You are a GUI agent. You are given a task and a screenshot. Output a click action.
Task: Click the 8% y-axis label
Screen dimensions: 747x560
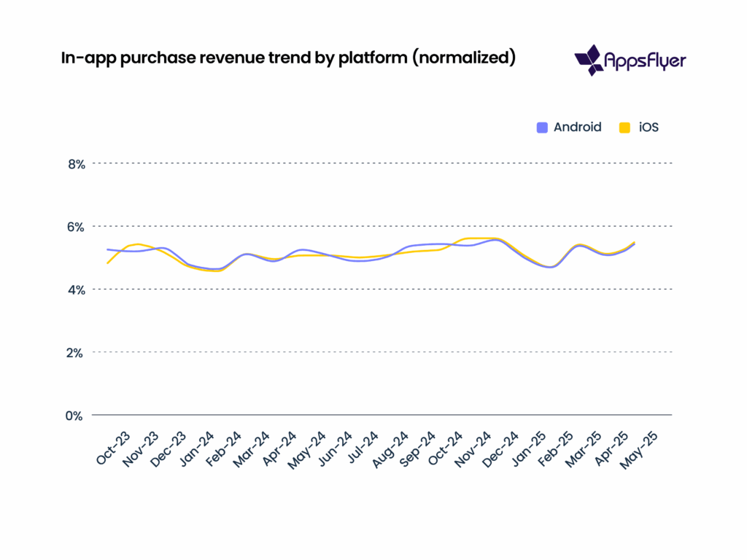76,164
